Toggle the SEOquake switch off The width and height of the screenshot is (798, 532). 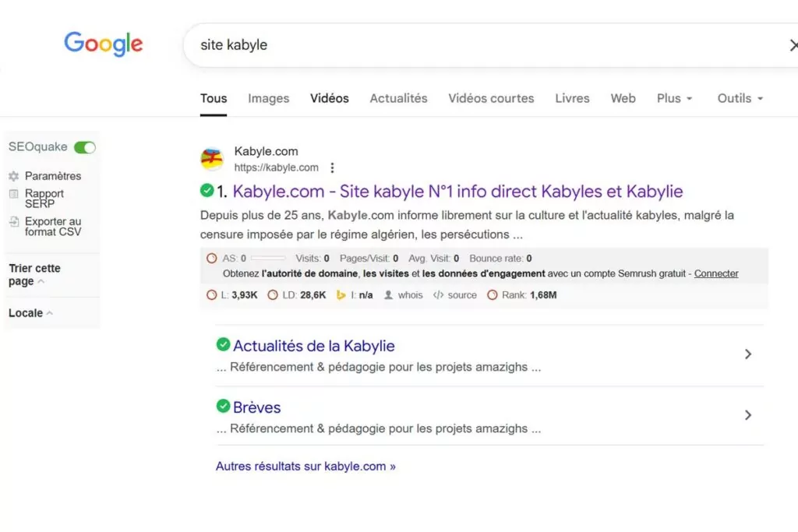pyautogui.click(x=84, y=147)
